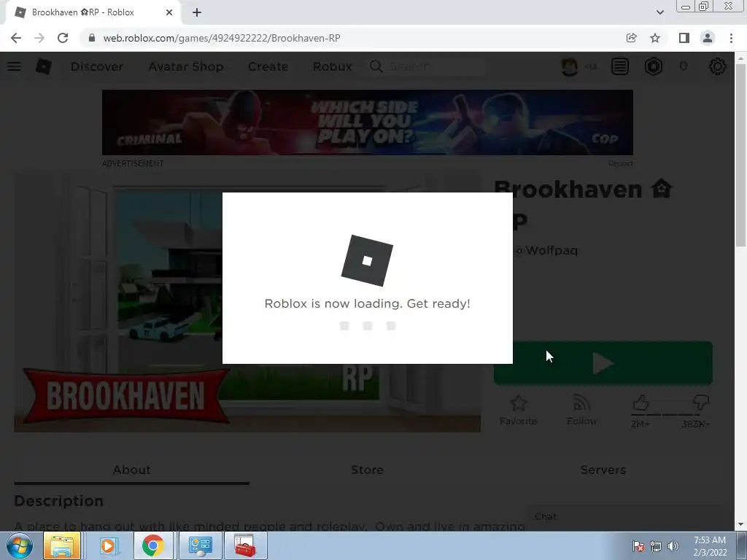Switch to the Store tab
Image resolution: width=747 pixels, height=560 pixels.
[x=368, y=470]
